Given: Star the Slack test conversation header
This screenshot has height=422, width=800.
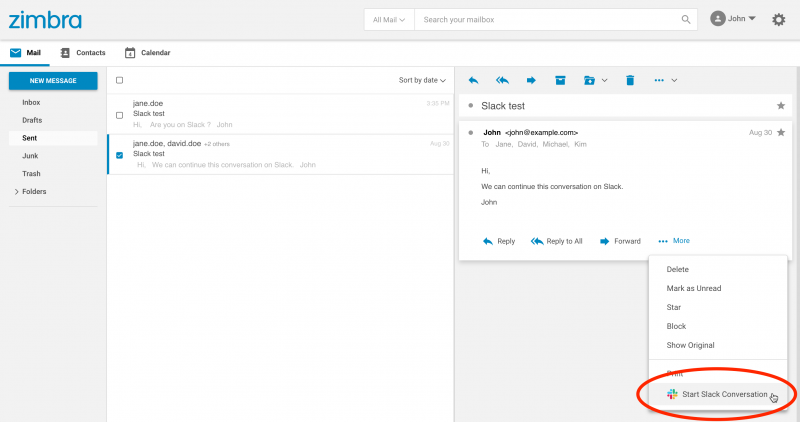Looking at the screenshot, I should coord(781,106).
